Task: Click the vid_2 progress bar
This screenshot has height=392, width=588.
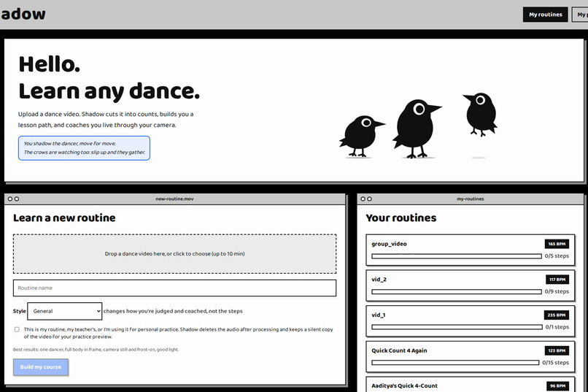Action: click(x=457, y=291)
